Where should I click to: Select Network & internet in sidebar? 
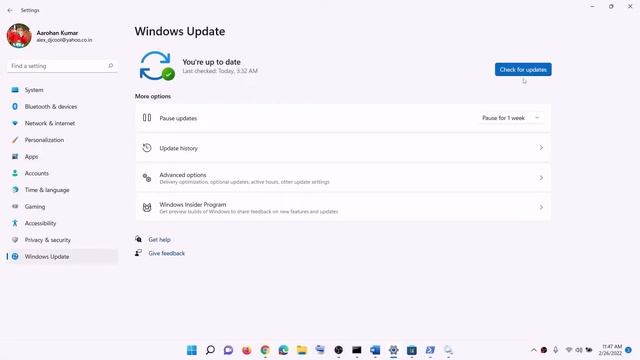click(62, 123)
